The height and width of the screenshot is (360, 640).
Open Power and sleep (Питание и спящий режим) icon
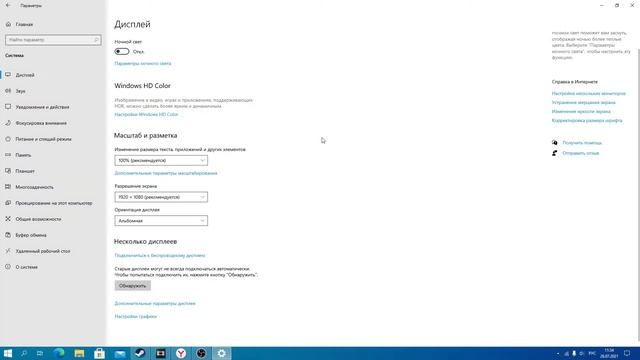point(8,139)
